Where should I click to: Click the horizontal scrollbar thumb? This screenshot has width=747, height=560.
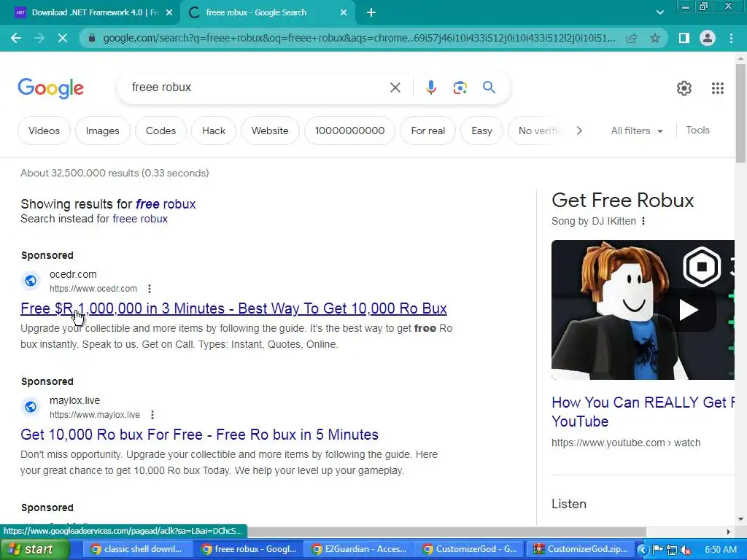coord(446,532)
